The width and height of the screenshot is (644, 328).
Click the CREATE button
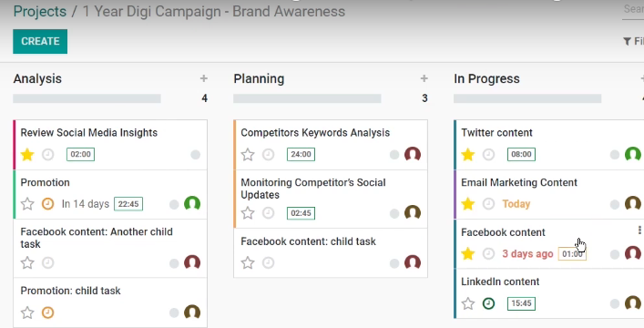40,41
